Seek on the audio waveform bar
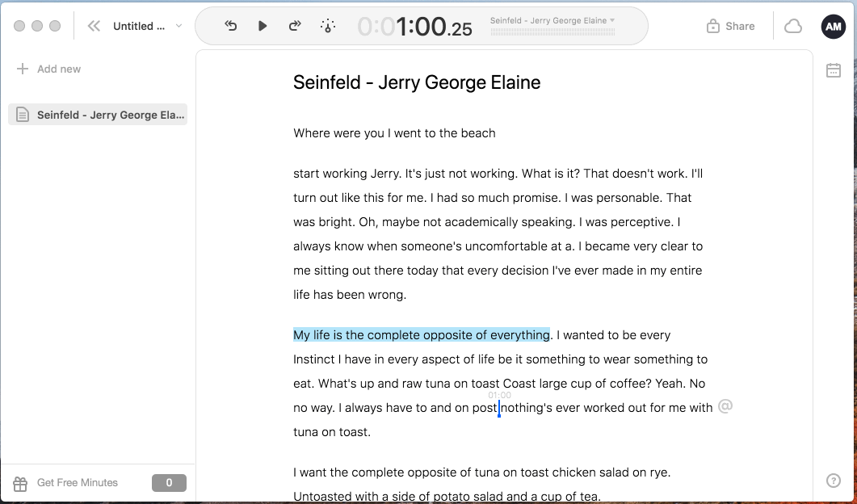 [x=552, y=31]
